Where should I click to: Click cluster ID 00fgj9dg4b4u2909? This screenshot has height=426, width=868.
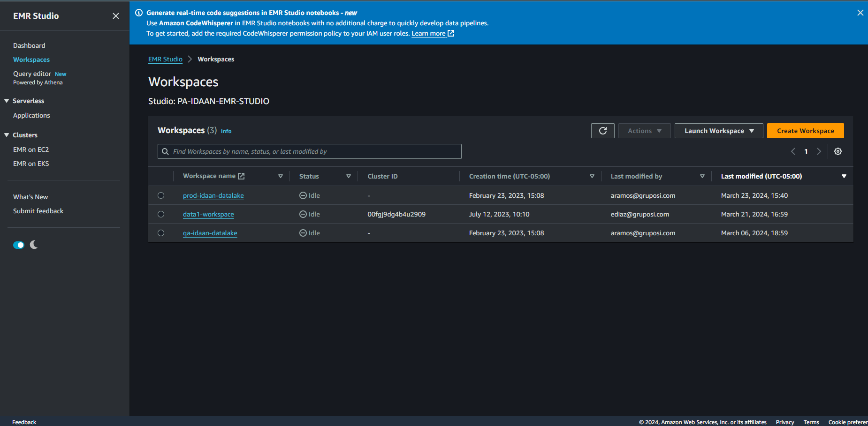[x=396, y=214]
